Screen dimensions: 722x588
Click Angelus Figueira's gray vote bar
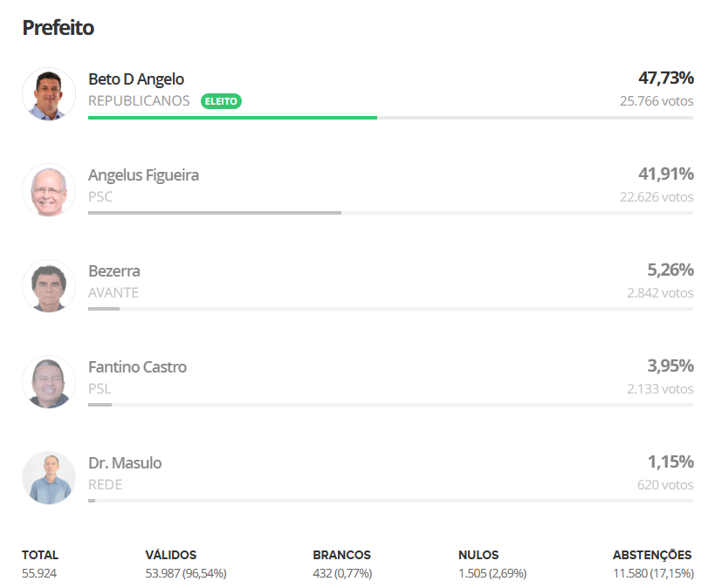(x=214, y=213)
